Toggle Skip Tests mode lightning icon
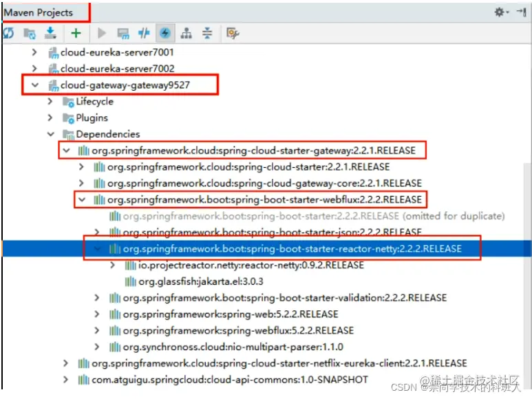This screenshot has height=399, width=532. (165, 33)
